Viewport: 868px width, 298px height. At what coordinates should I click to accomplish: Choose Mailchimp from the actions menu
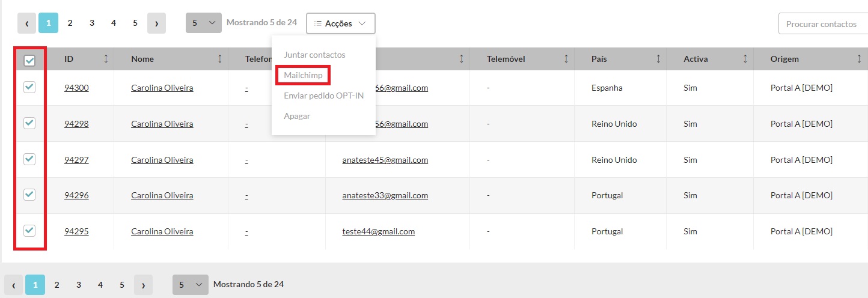pyautogui.click(x=304, y=75)
